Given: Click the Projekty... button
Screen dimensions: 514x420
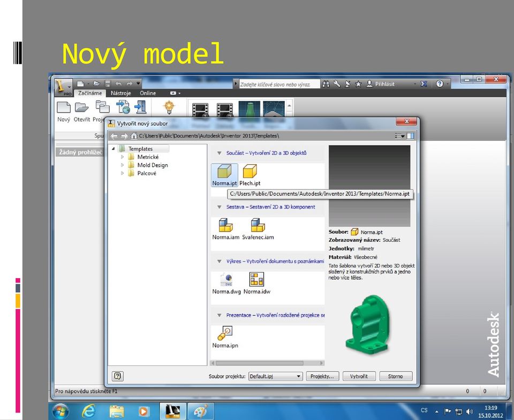Looking at the screenshot, I should (x=322, y=376).
